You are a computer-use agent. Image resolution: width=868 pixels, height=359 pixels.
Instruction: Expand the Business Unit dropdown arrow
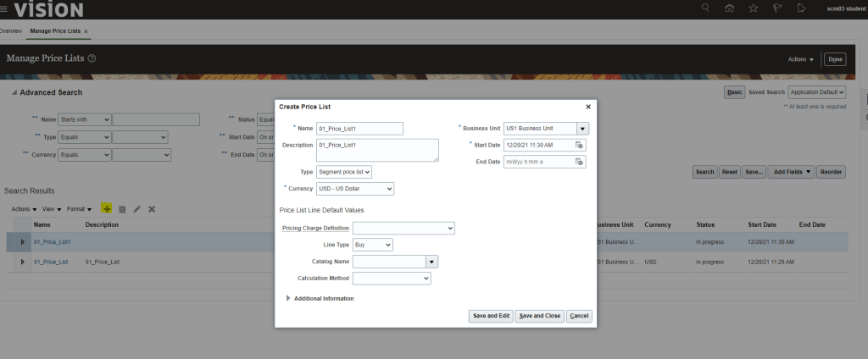click(x=582, y=129)
